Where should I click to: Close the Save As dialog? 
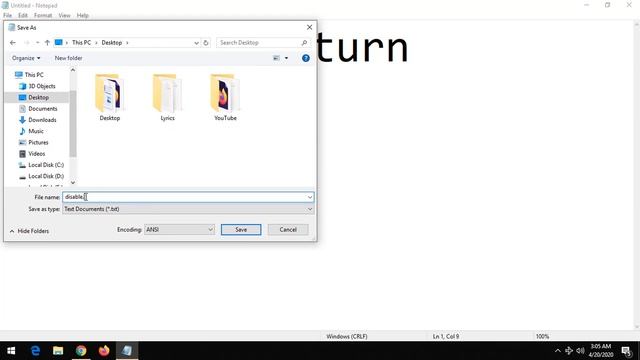point(309,27)
